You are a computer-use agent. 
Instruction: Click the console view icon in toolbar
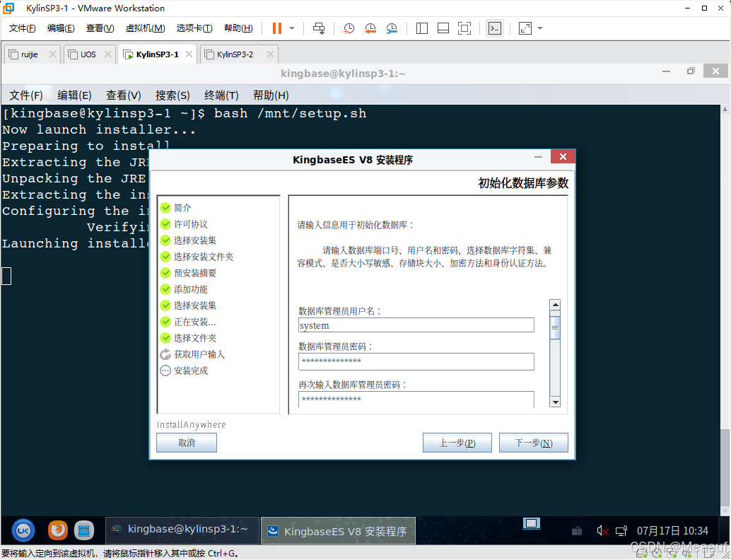point(495,28)
